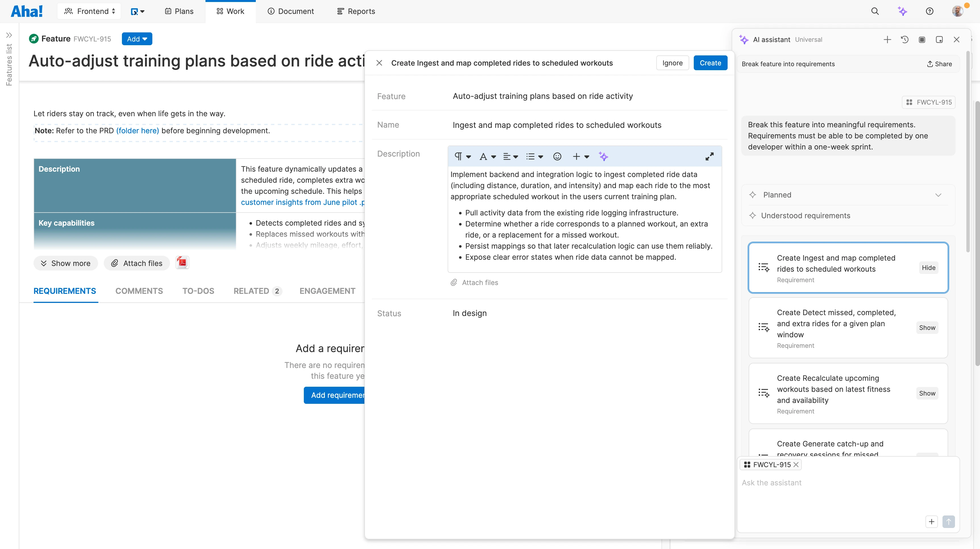
Task: Open the list formatting dropdown in the editor
Action: (534, 156)
